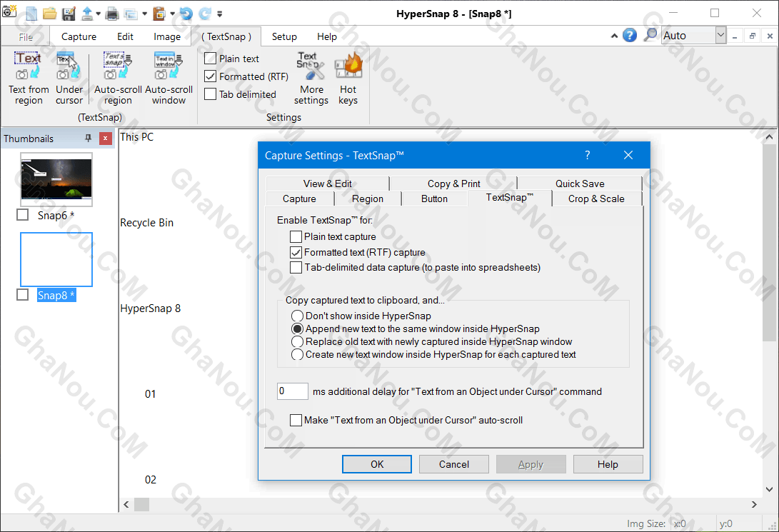Screen dimensions: 779x532
Task: Launch Auto-scroll region text capture
Action: pyautogui.click(x=118, y=79)
